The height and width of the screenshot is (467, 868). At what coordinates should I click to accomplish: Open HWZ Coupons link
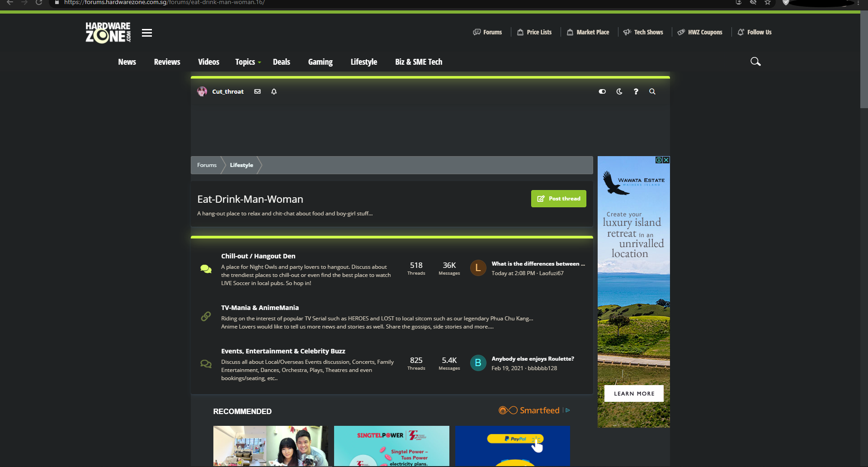tap(700, 32)
